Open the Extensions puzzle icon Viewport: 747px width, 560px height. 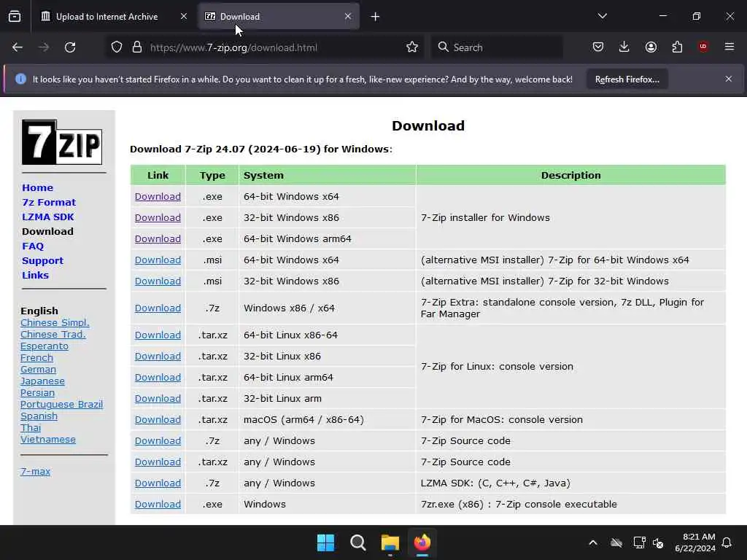click(x=677, y=47)
